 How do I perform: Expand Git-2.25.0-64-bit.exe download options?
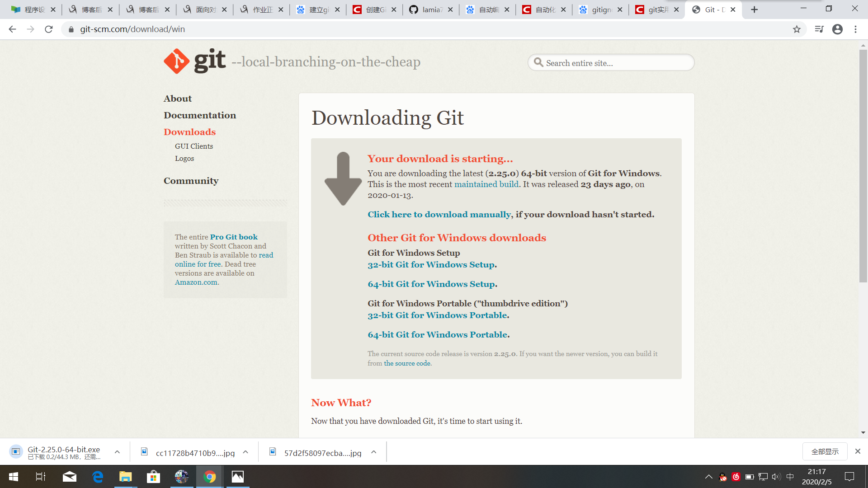pyautogui.click(x=117, y=452)
